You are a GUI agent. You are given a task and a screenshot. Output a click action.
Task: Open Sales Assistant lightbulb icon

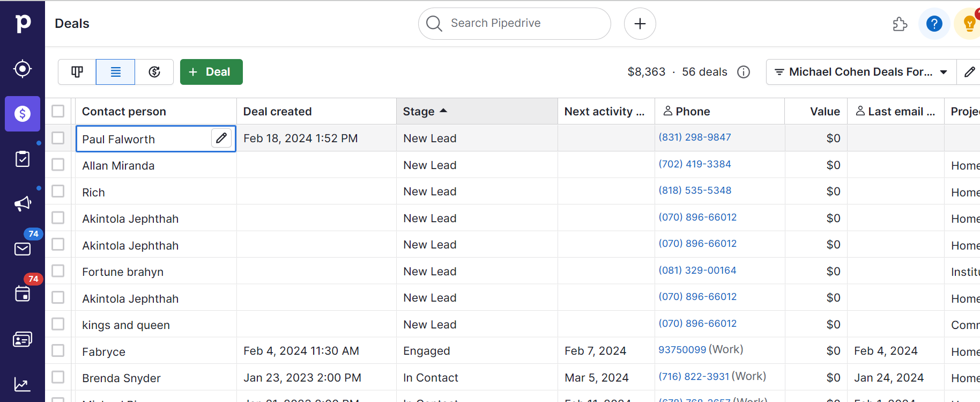pos(969,24)
